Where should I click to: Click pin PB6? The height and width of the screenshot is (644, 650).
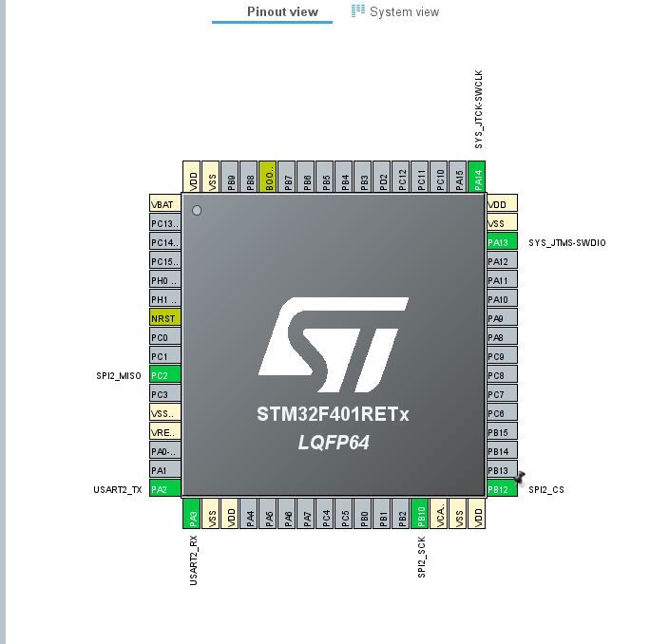point(305,177)
